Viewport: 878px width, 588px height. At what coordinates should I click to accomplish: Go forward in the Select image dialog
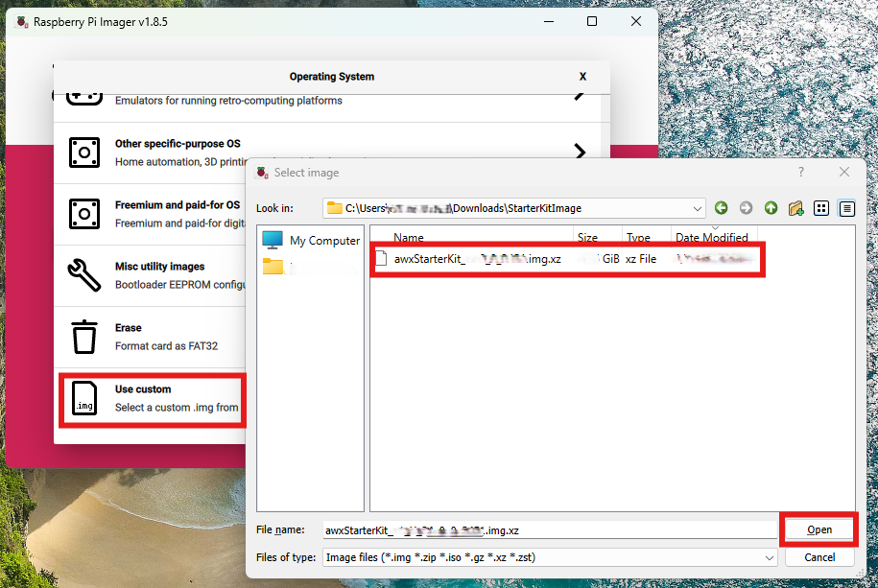coord(746,208)
